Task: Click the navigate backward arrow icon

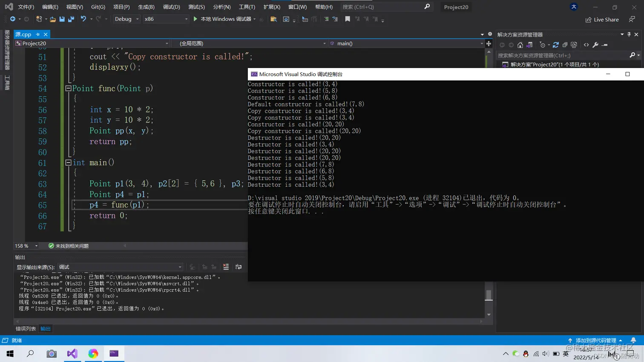Action: tap(13, 19)
